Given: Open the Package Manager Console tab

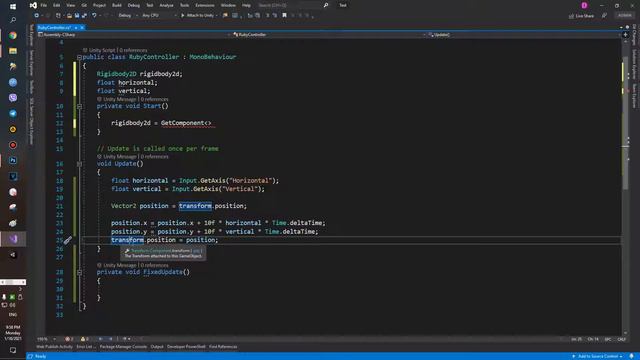Looking at the screenshot, I should tap(123, 347).
